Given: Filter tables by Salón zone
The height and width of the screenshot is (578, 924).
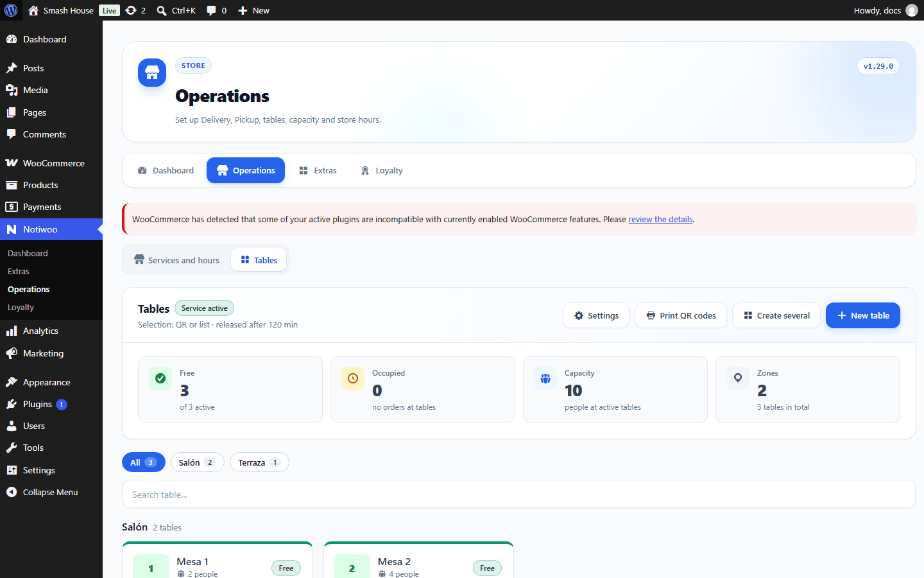Looking at the screenshot, I should click(x=197, y=462).
